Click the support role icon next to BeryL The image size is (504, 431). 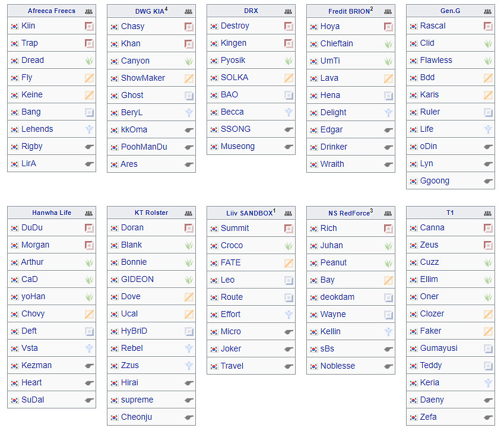pos(189,113)
